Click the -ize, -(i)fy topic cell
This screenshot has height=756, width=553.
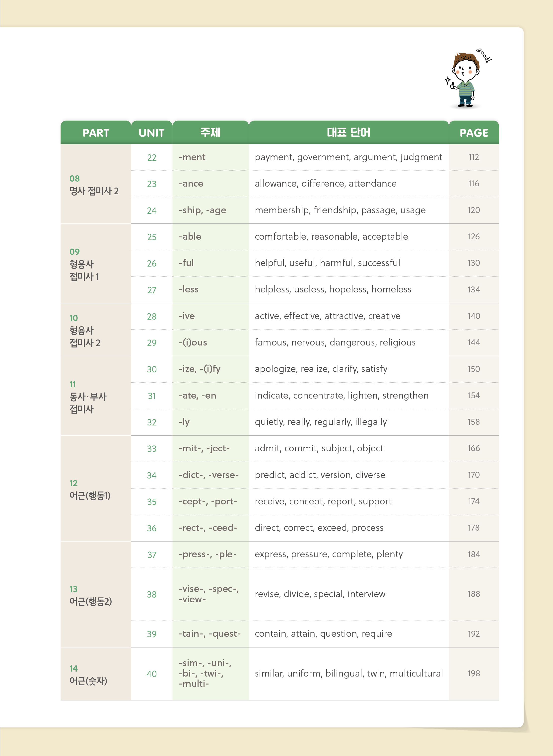click(200, 369)
